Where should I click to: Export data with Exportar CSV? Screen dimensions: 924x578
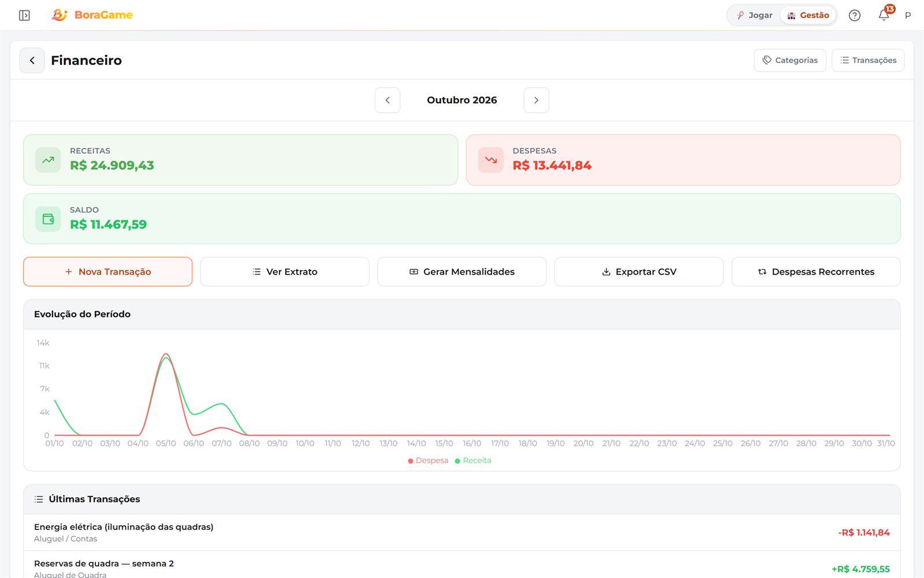(639, 272)
